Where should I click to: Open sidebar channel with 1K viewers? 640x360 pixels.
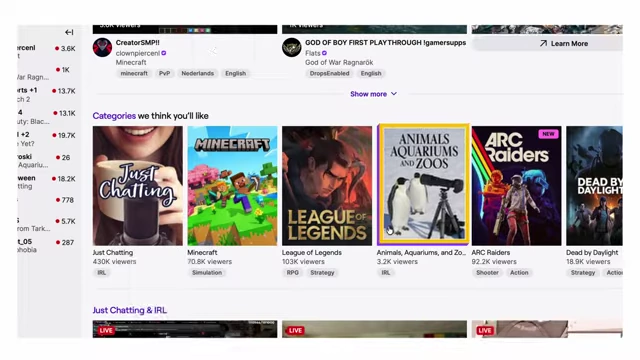pyautogui.click(x=47, y=73)
